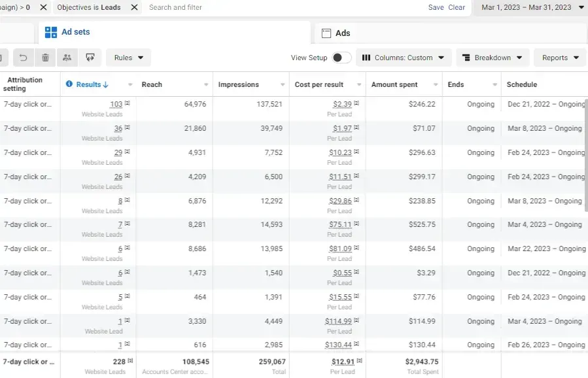Click the Attribution setting column header
Viewport: 588px width, 378px height.
pos(24,84)
